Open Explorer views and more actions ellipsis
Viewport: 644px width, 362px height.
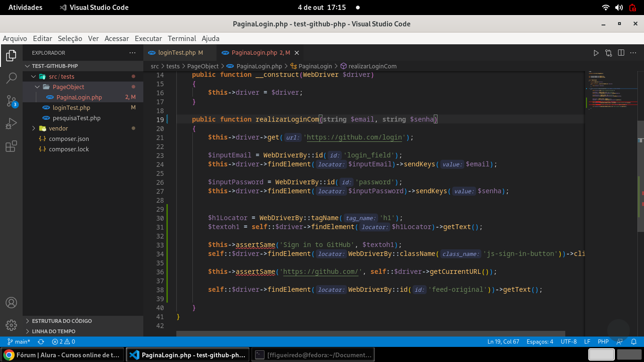tap(132, 53)
